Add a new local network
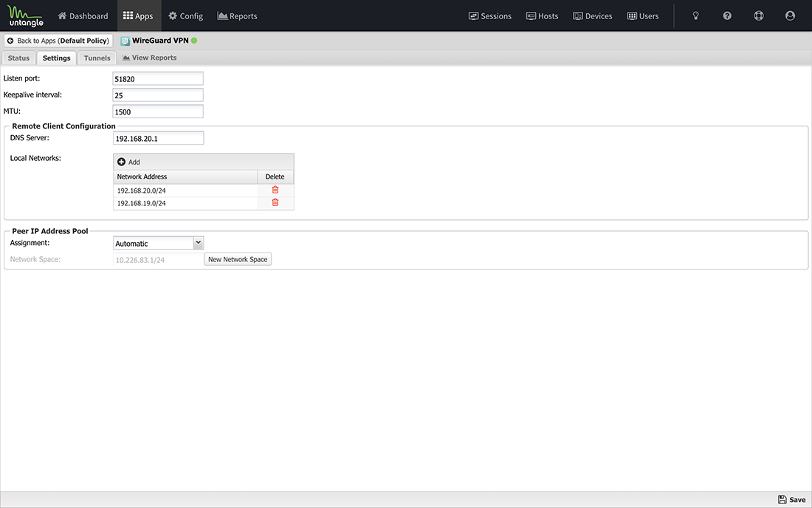The image size is (812, 508). coord(129,162)
